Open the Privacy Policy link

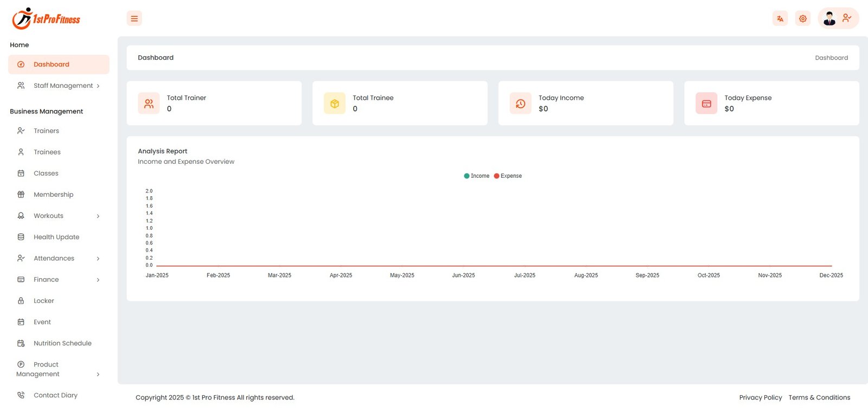(x=760, y=397)
